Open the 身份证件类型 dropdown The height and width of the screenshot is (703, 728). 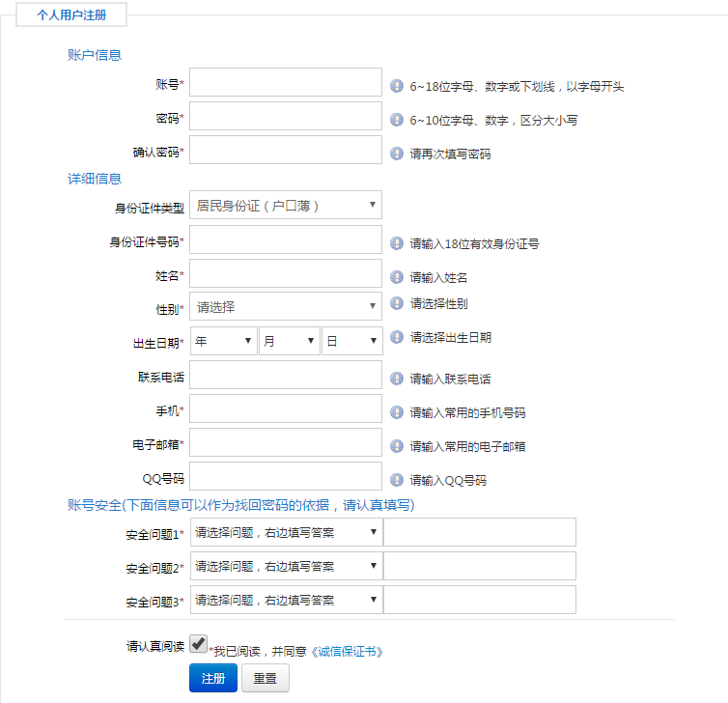coord(286,205)
